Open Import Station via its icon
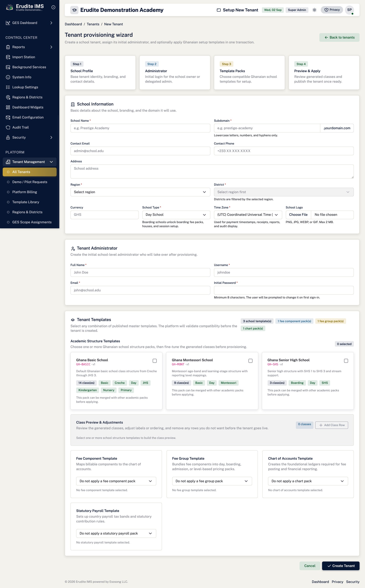This screenshot has height=588, width=365. click(x=8, y=57)
